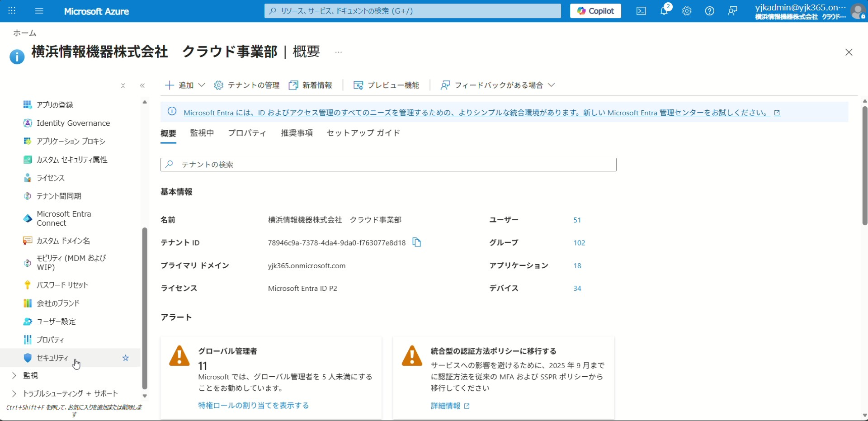Open the フィードバックがある場合 dropdown
This screenshot has height=421, width=868.
(498, 85)
